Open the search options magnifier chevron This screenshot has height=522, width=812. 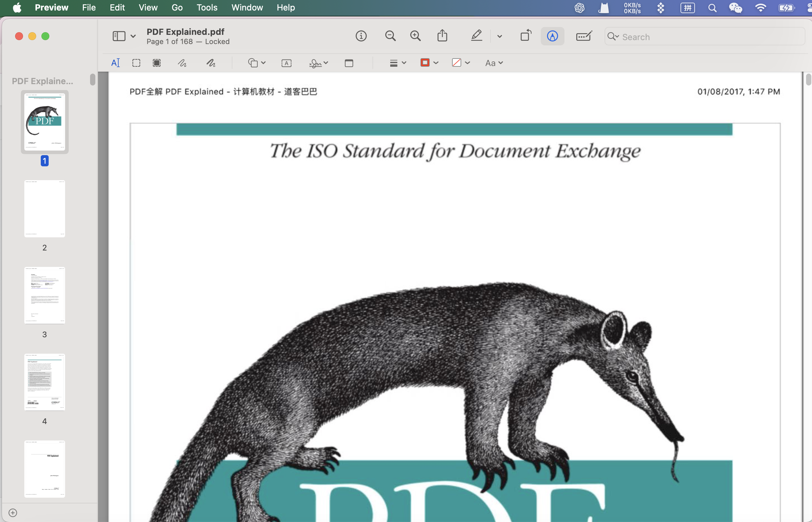click(x=613, y=36)
